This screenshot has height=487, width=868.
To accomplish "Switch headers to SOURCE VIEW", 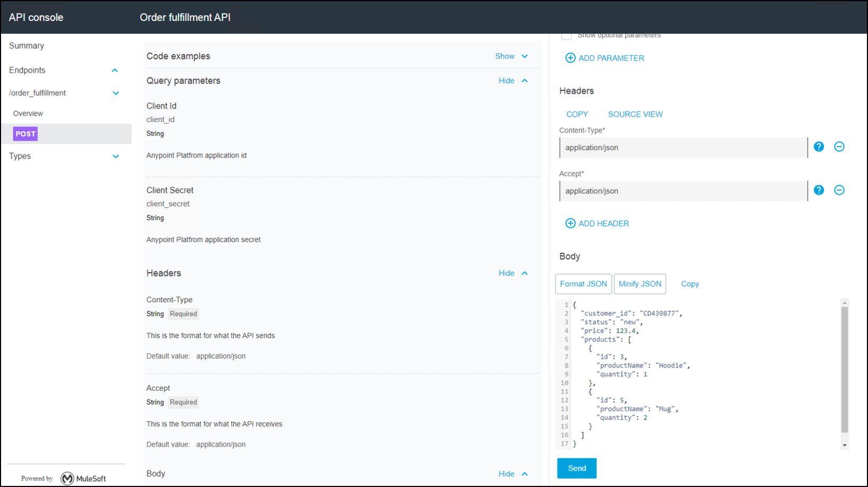I will tap(635, 114).
